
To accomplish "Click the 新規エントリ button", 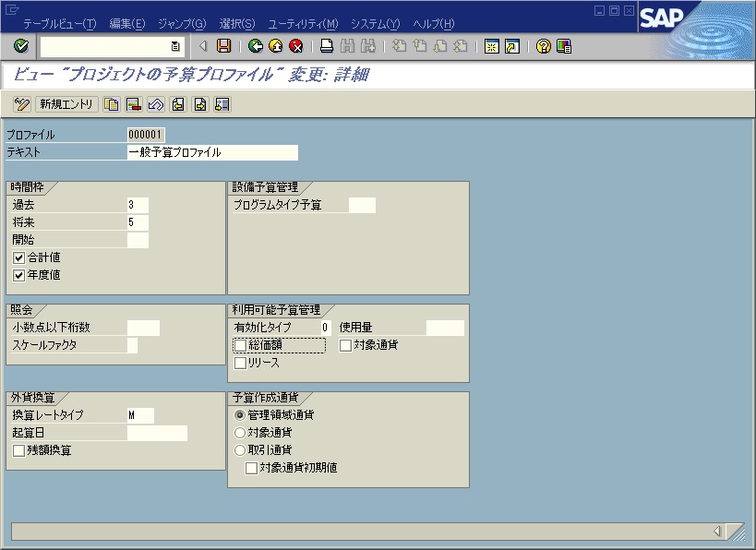I will pyautogui.click(x=64, y=103).
